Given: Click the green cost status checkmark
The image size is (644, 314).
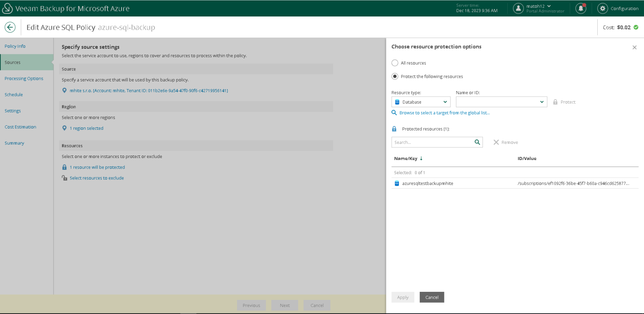Looking at the screenshot, I should (x=636, y=27).
